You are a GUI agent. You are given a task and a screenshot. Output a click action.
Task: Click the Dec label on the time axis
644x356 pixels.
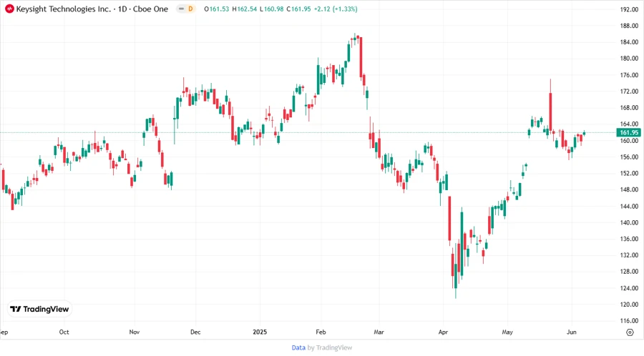[x=195, y=332]
